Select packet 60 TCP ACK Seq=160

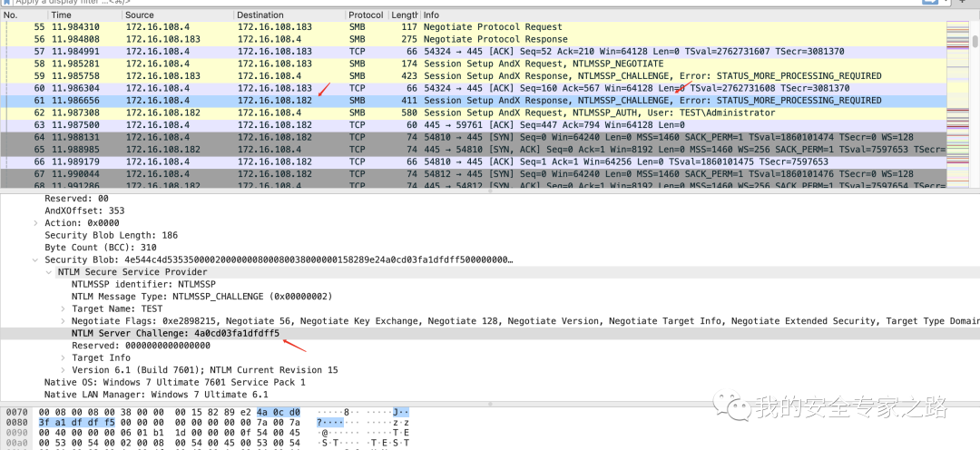473,88
